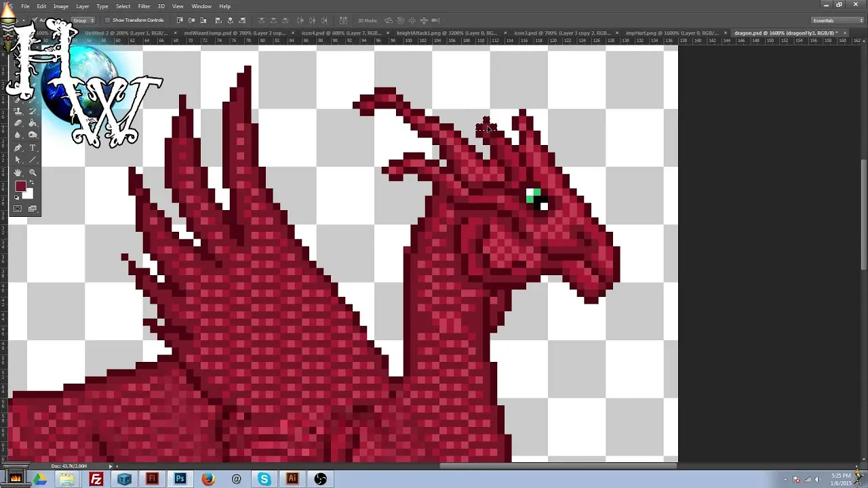Select the Type tool

pos(33,148)
